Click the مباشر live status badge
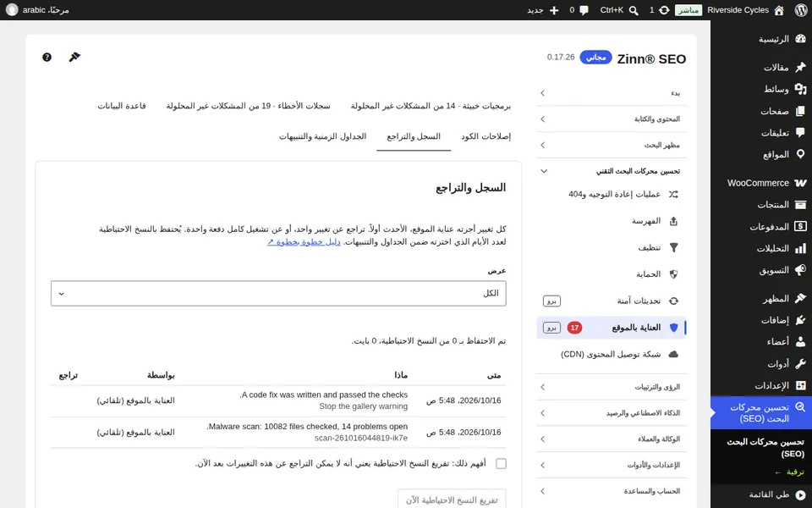This screenshot has width=812, height=508. point(689,10)
